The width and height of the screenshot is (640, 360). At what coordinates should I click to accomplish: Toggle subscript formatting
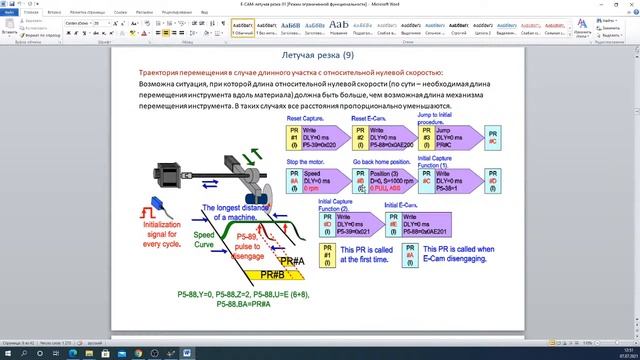point(104,33)
